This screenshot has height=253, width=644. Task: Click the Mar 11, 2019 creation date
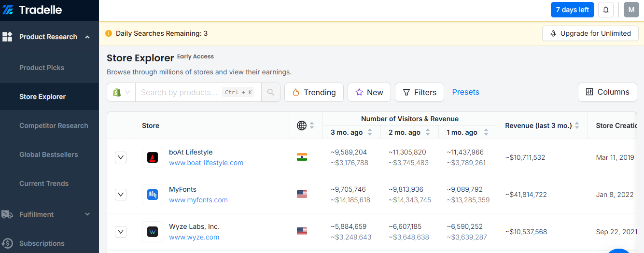tap(615, 157)
